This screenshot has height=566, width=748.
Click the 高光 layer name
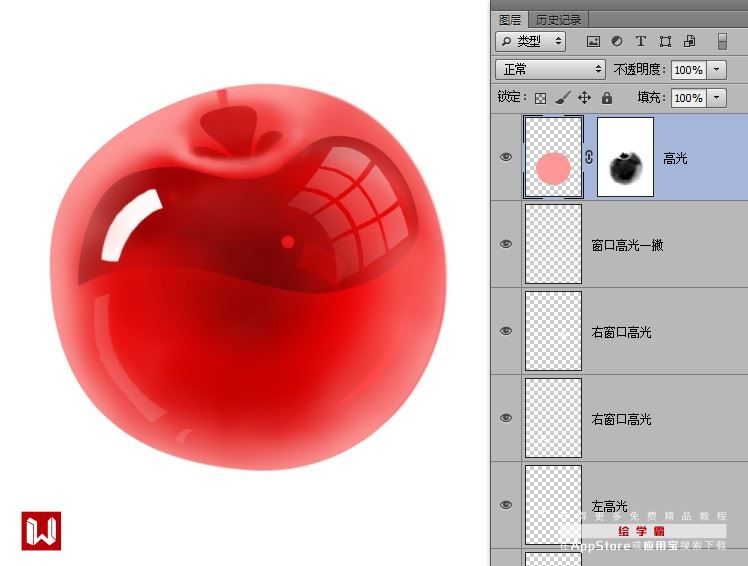pyautogui.click(x=675, y=158)
